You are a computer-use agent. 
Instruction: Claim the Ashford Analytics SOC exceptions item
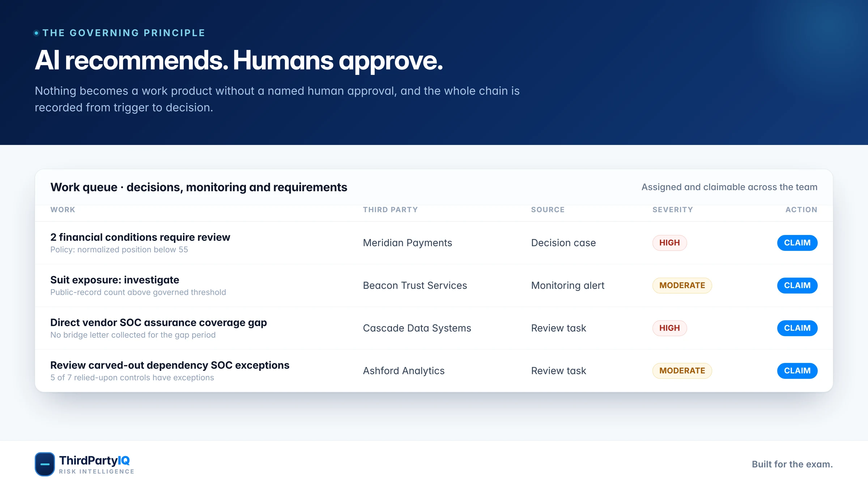[x=797, y=371]
